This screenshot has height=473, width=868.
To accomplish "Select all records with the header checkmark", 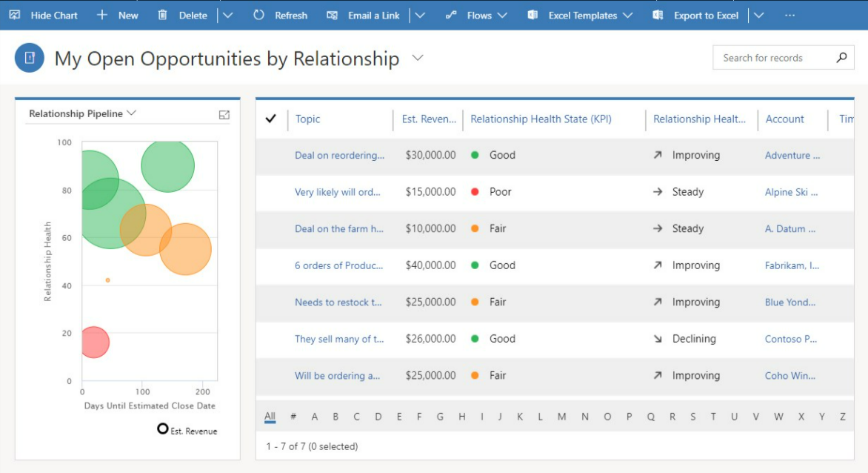I will [x=271, y=119].
